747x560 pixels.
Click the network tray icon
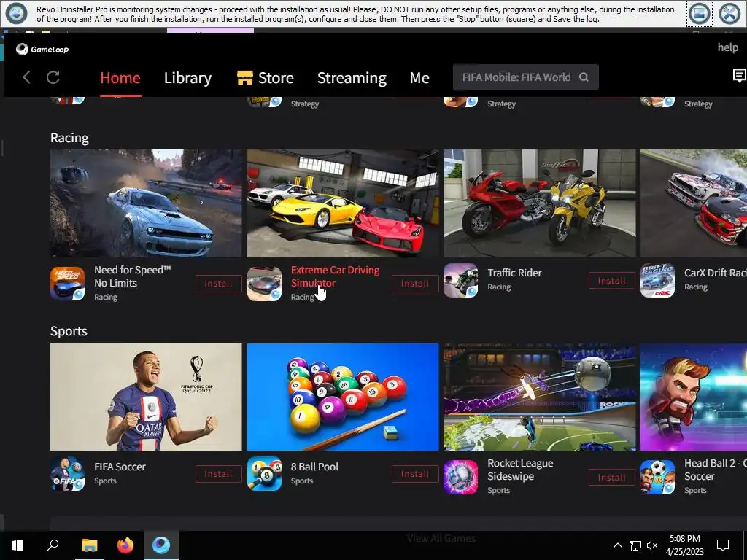[635, 545]
